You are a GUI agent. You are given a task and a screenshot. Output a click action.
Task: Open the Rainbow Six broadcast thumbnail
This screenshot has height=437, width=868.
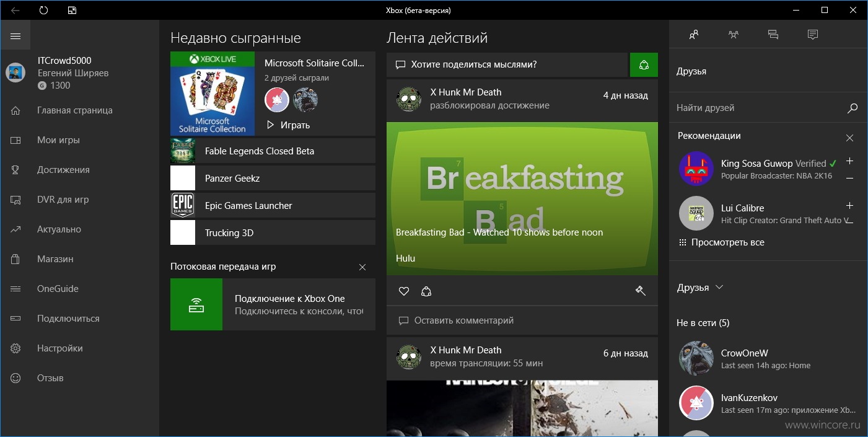[x=522, y=408]
